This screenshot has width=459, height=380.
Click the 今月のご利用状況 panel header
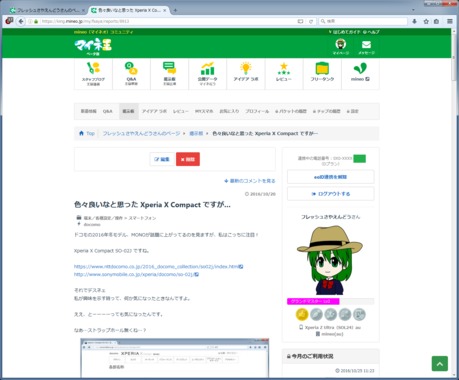330,356
